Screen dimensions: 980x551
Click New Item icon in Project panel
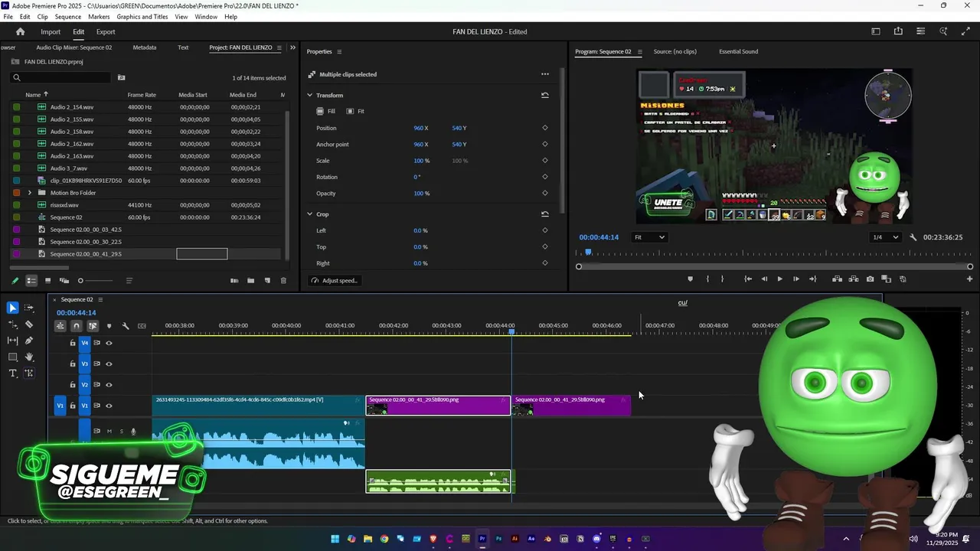click(x=267, y=281)
